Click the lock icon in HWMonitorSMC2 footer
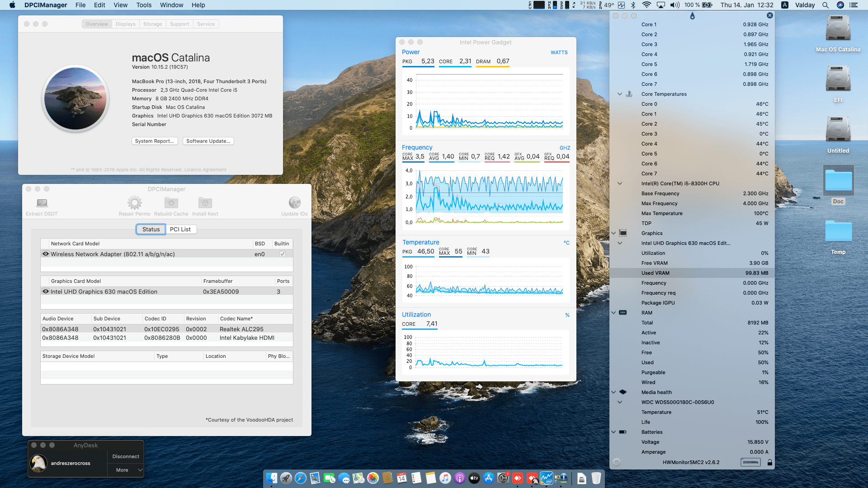This screenshot has height=488, width=868. 769,462
